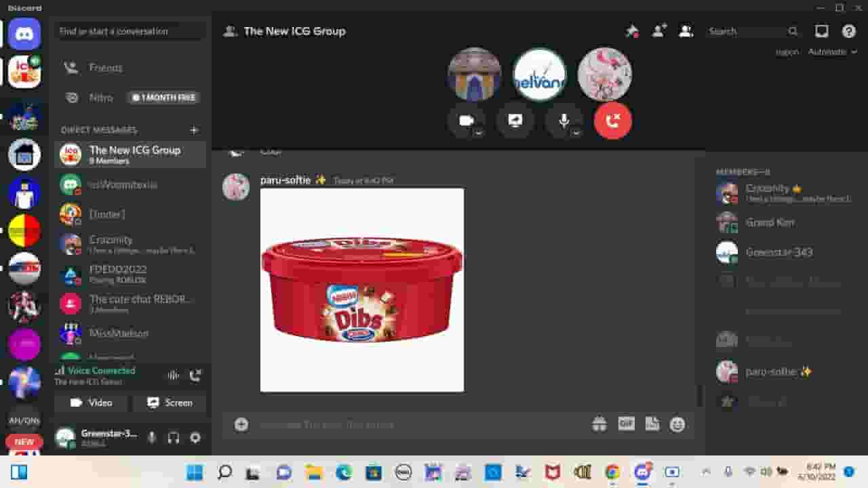
Task: Open the emoji picker
Action: [677, 424]
